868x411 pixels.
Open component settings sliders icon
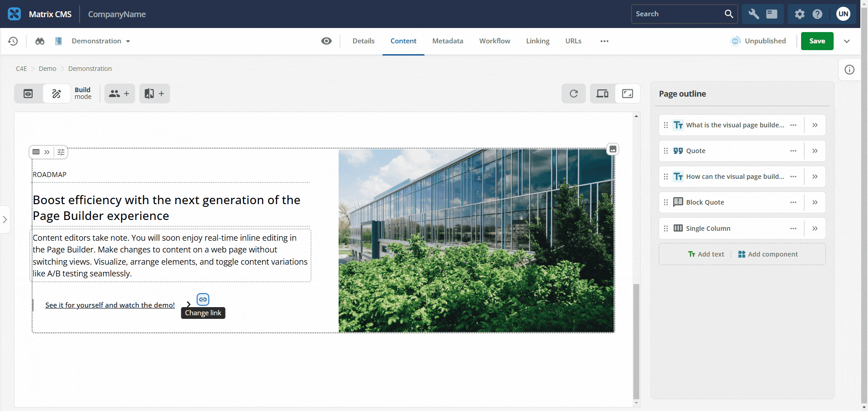tap(61, 152)
